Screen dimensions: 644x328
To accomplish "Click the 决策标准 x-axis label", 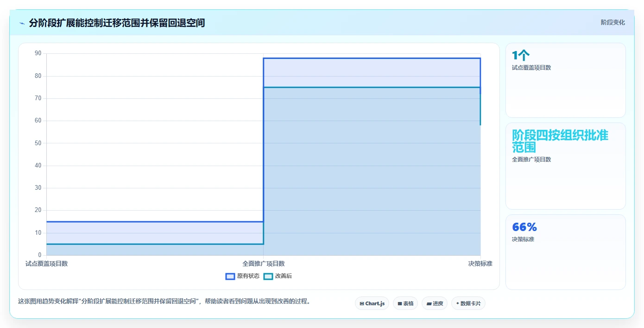I will pyautogui.click(x=480, y=264).
